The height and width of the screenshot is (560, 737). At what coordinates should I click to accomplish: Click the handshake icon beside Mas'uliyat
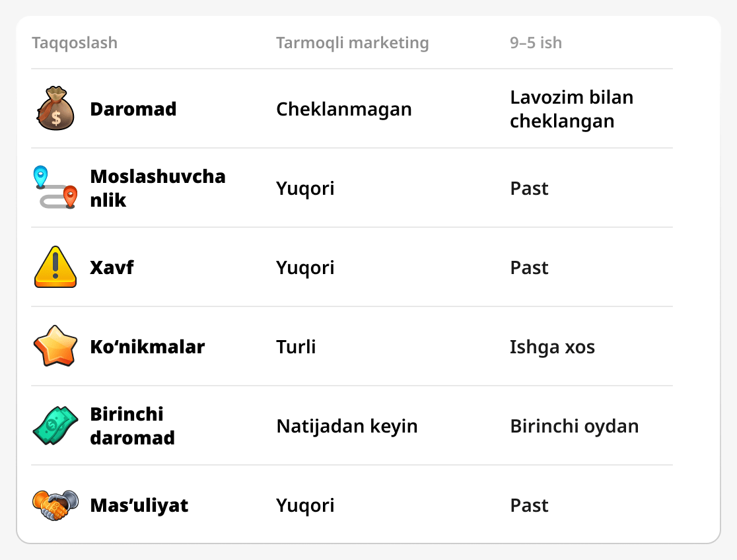[55, 505]
